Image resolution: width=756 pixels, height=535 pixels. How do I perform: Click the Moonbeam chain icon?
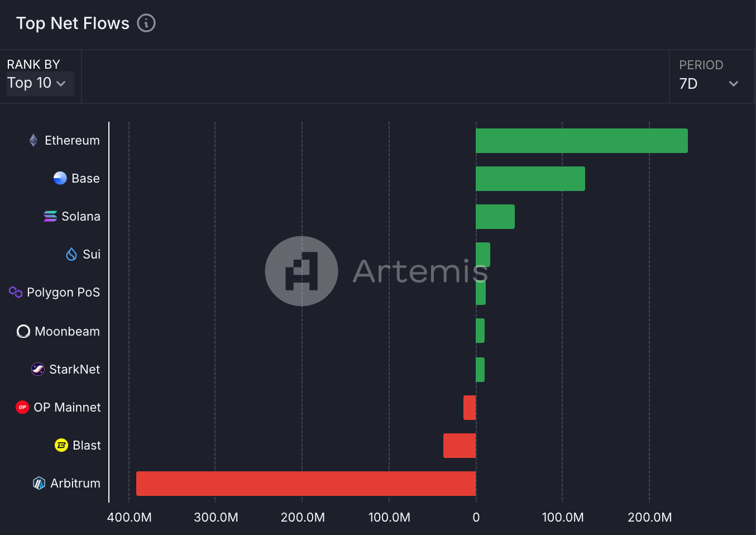(x=23, y=331)
